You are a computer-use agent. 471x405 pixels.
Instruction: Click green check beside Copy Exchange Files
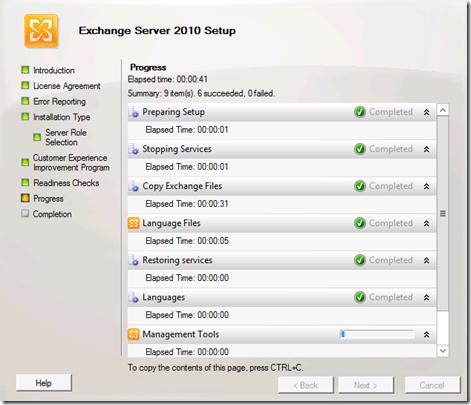point(360,186)
